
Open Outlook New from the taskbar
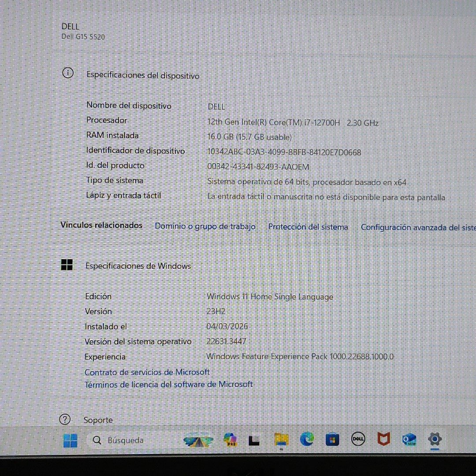409,439
